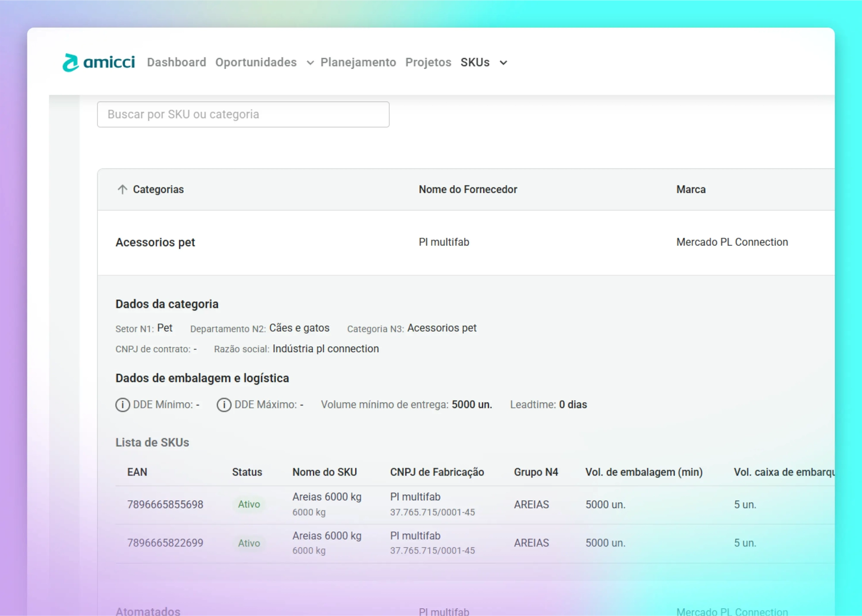
Task: Expand the SKUs dropdown chevron
Action: coord(503,63)
